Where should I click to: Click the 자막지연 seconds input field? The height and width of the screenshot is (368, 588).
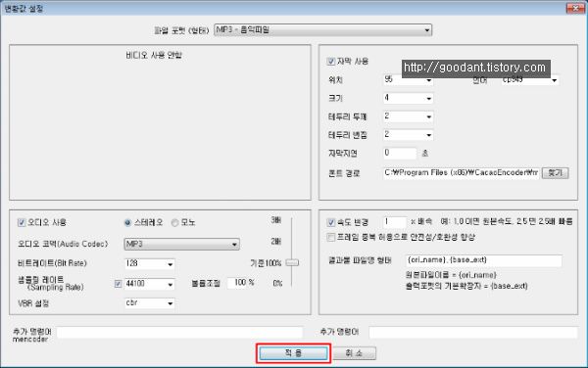[400, 153]
